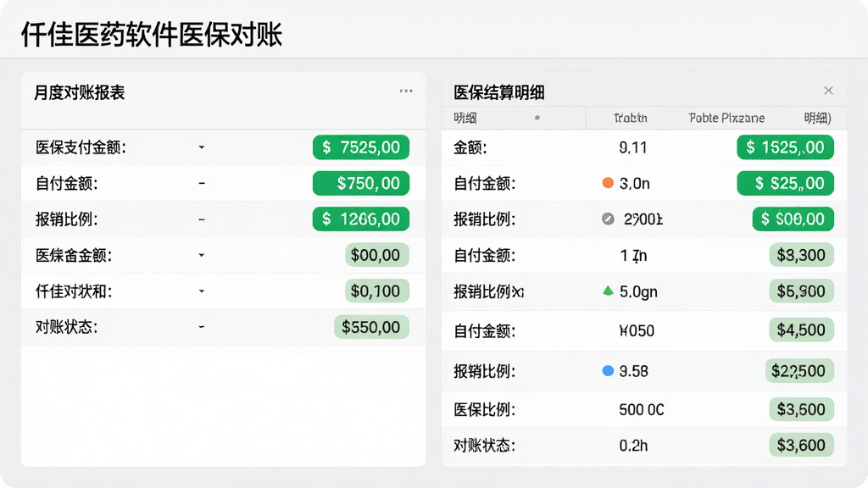Viewport: 868px width, 488px height.
Task: Open the dropdown arrow in the $00,00 row
Action: (202, 255)
